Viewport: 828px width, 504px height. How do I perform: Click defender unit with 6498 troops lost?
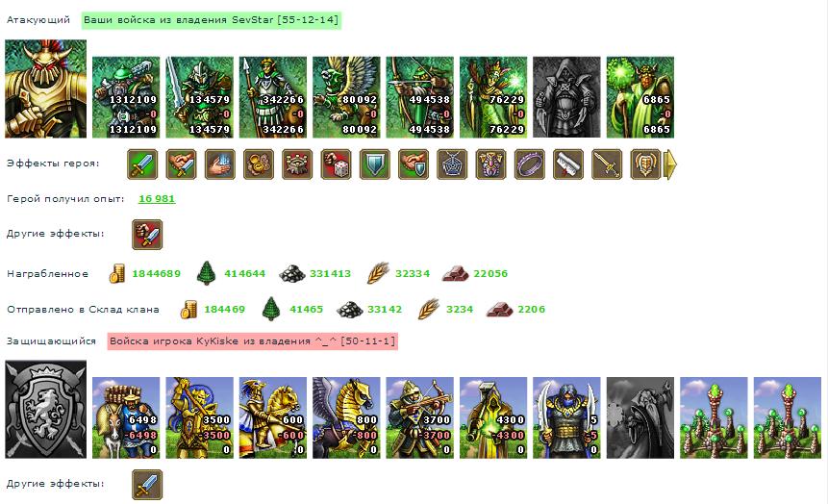click(x=126, y=417)
